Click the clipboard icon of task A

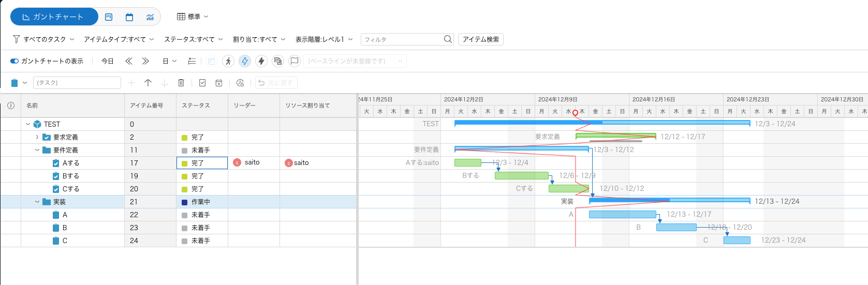tap(56, 215)
